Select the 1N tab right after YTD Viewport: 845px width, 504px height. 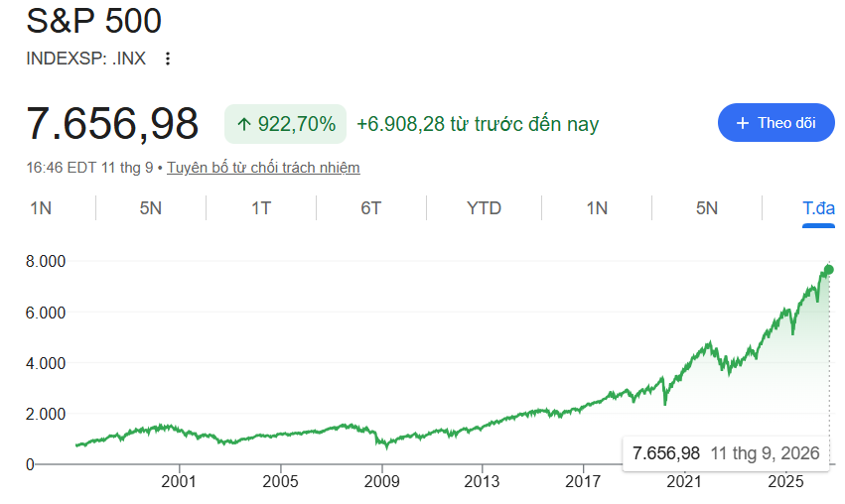pyautogui.click(x=597, y=207)
